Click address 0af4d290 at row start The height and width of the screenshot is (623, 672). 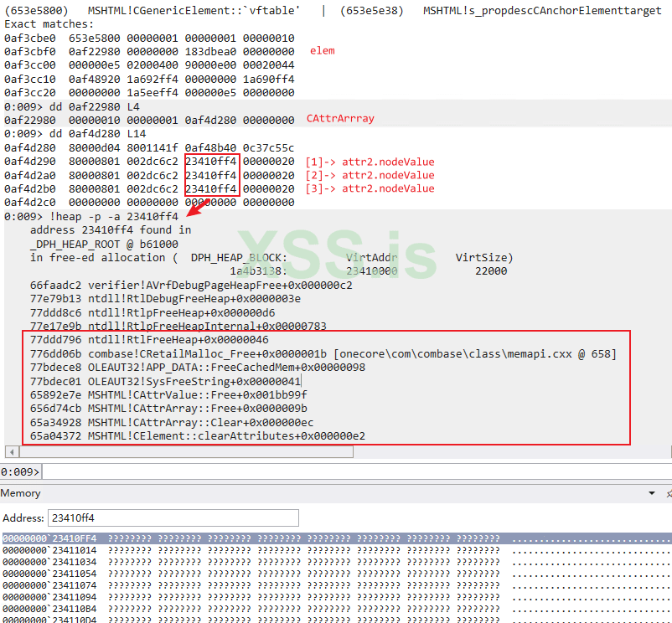[30, 162]
